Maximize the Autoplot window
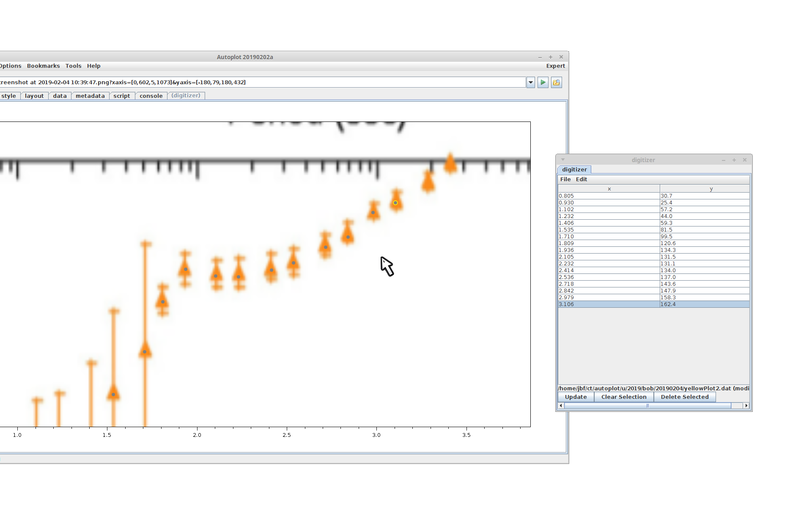Screen dimensions: 812x508 click(x=551, y=57)
